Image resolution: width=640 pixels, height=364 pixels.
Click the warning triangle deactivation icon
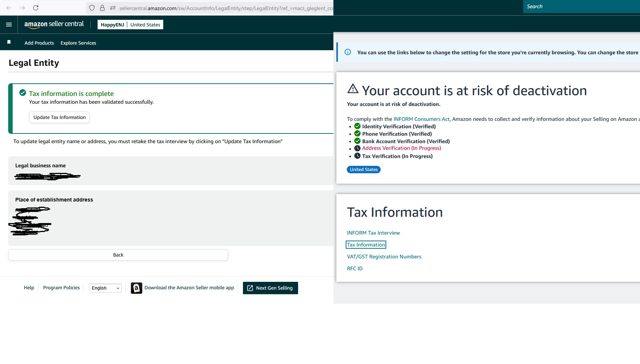pos(353,88)
